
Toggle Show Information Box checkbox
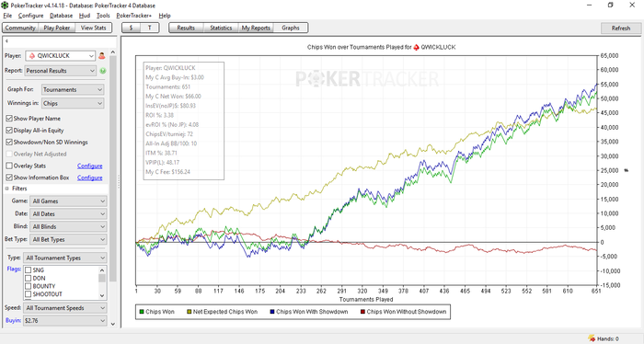tap(9, 178)
